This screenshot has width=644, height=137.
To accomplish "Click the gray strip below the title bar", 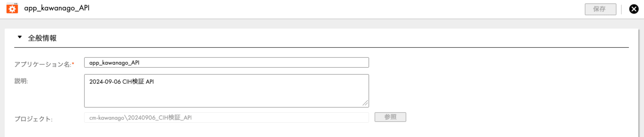I will (322, 24).
